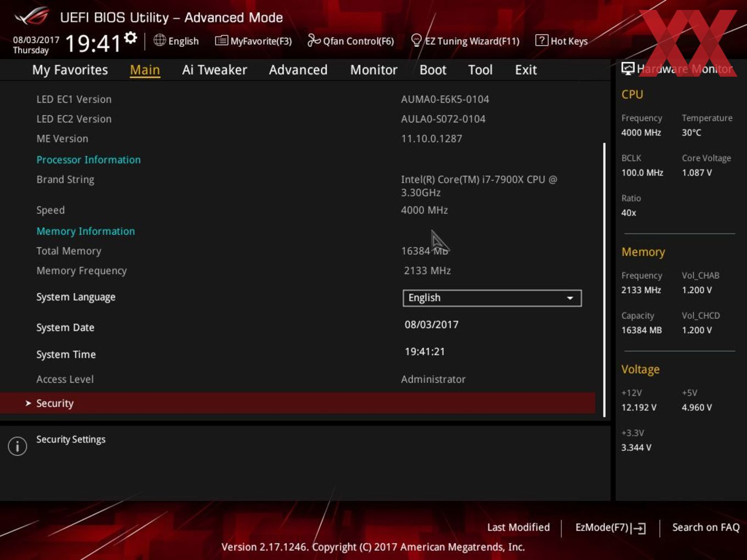747x560 pixels.
Task: Select the Exit tab
Action: 526,70
